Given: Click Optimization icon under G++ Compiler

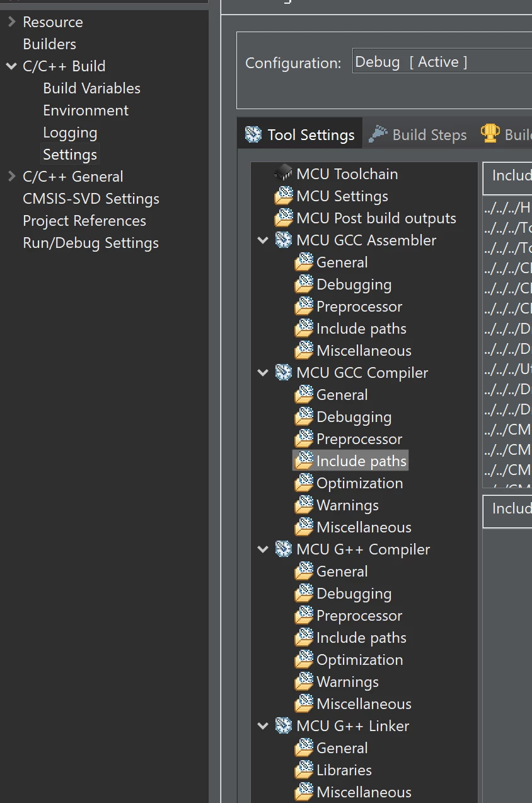Looking at the screenshot, I should click(304, 659).
